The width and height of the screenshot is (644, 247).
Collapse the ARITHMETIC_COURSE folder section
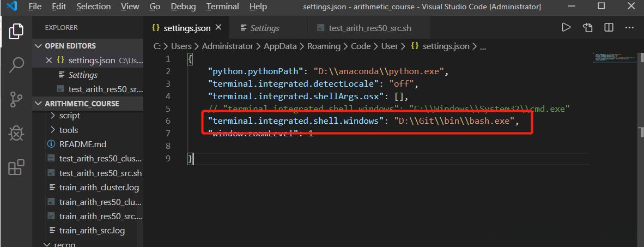pos(38,104)
